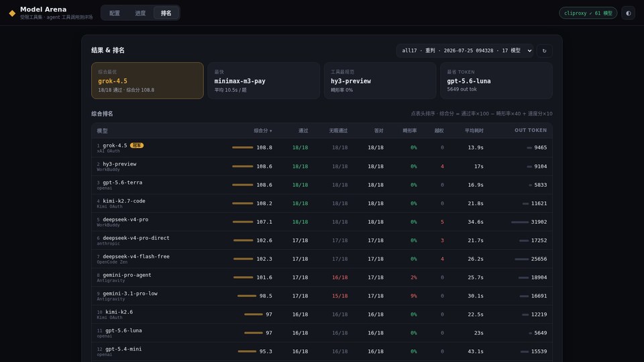Sort table by 越权 column header
The image size is (644, 362).
click(439, 131)
